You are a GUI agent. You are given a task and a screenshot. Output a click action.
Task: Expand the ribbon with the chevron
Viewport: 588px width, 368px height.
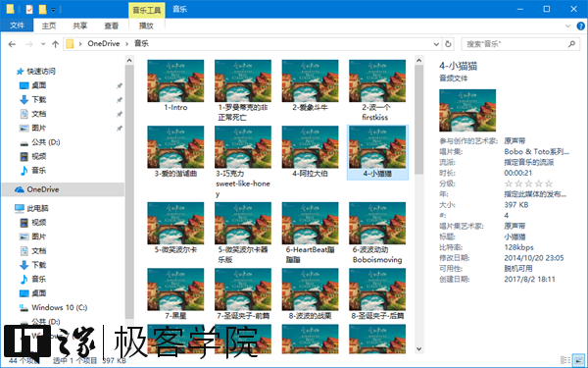pyautogui.click(x=567, y=26)
